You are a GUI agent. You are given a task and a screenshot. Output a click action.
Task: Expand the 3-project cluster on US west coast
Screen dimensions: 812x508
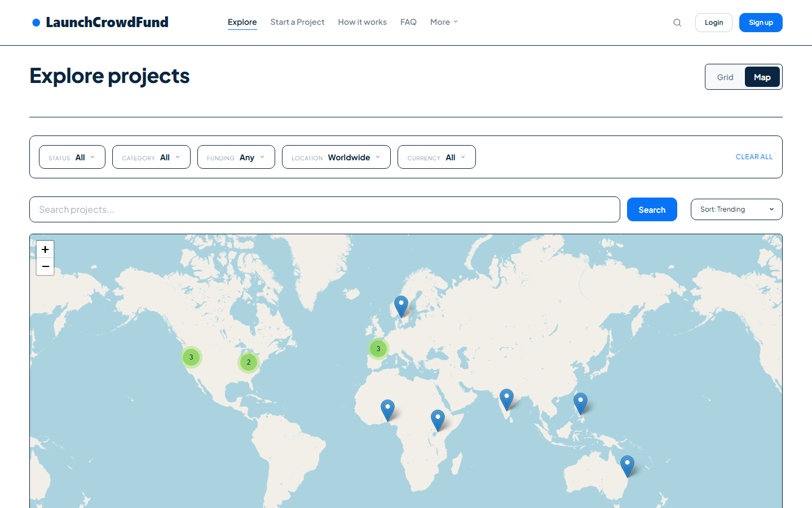(191, 357)
